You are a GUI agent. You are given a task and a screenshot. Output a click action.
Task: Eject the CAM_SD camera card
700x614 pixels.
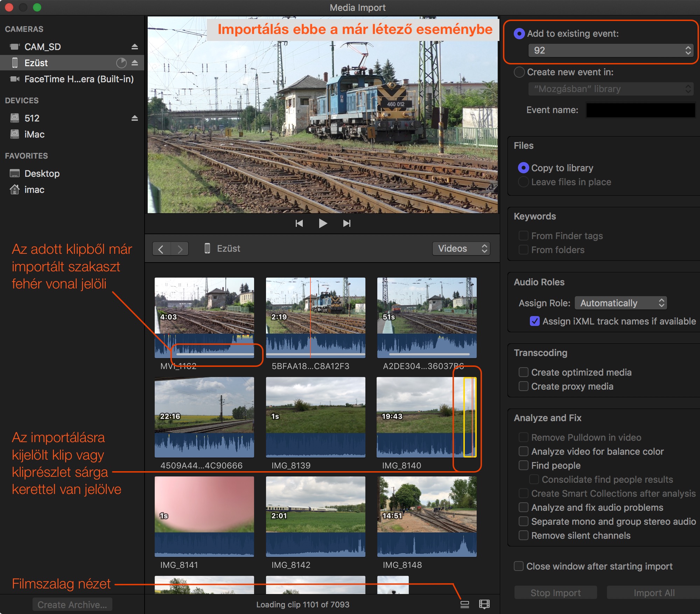click(x=134, y=47)
